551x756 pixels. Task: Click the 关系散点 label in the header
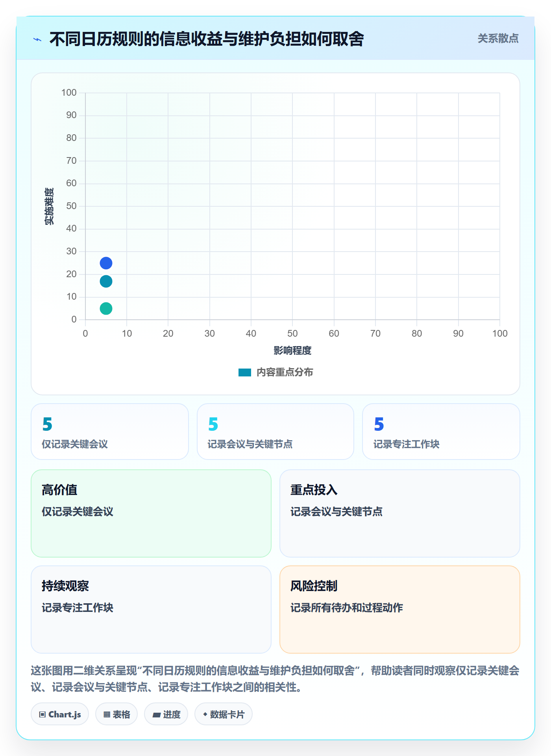coord(498,39)
